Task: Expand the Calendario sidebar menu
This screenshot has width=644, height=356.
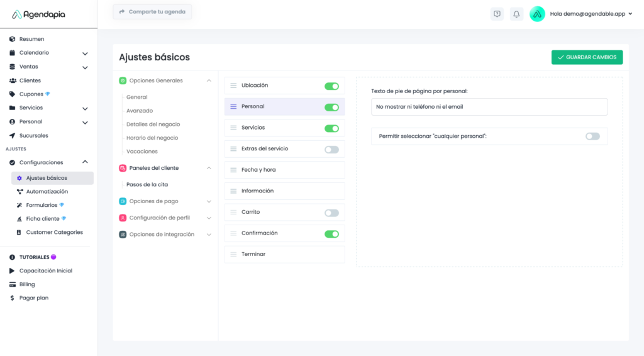Action: [85, 53]
